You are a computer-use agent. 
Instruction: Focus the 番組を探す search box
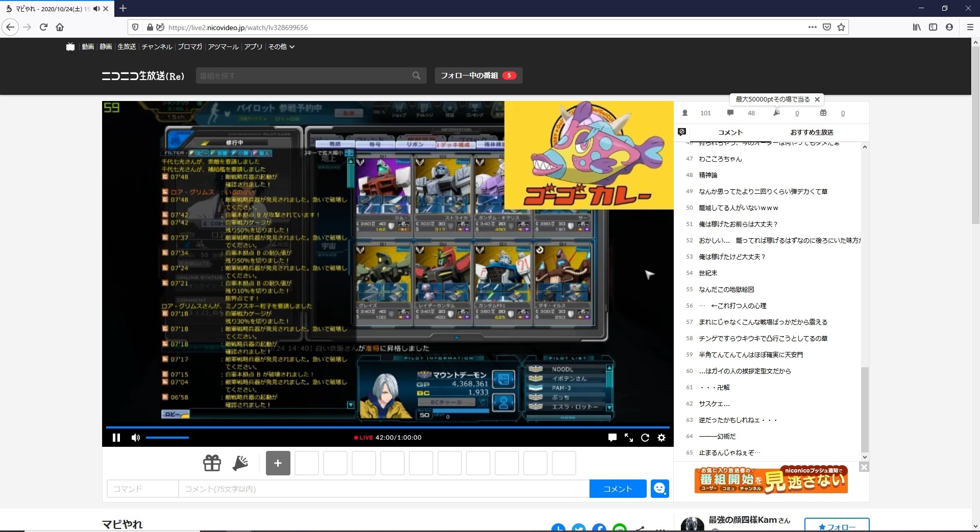tap(304, 75)
